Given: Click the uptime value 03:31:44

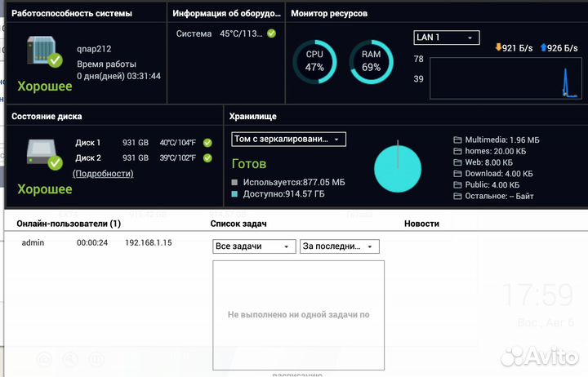Looking at the screenshot, I should point(144,76).
